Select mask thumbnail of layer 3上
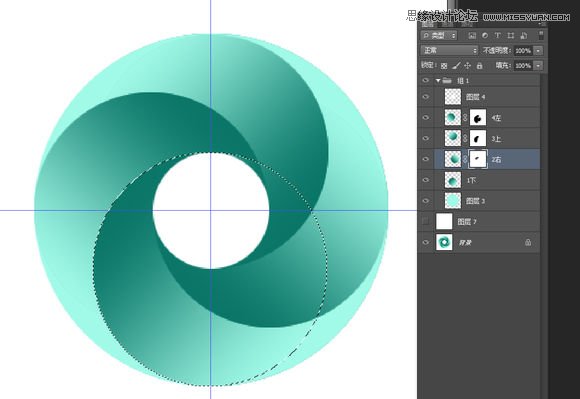580x399 pixels. 478,138
